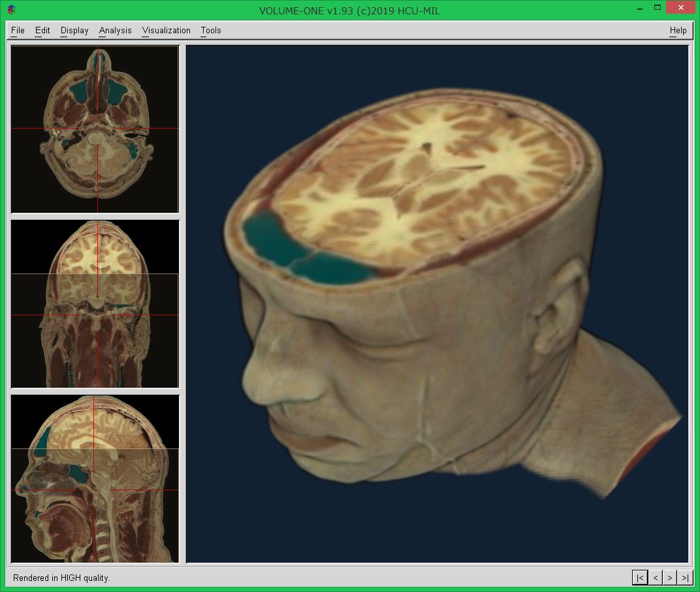Jump to the first frame button
The width and height of the screenshot is (700, 592).
[640, 578]
